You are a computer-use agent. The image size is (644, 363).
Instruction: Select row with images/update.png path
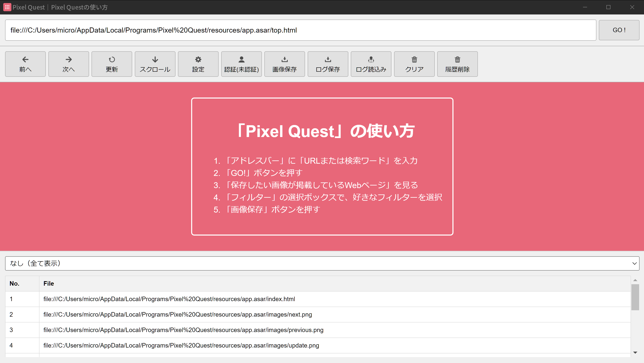335,345
